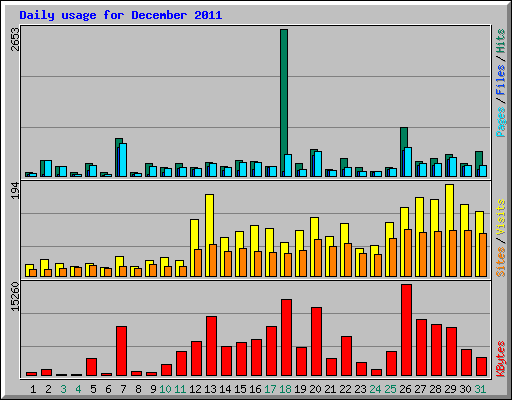Image resolution: width=512 pixels, height=400 pixels.
Task: Select the red KBytes bar for day 13
Action: 211,346
